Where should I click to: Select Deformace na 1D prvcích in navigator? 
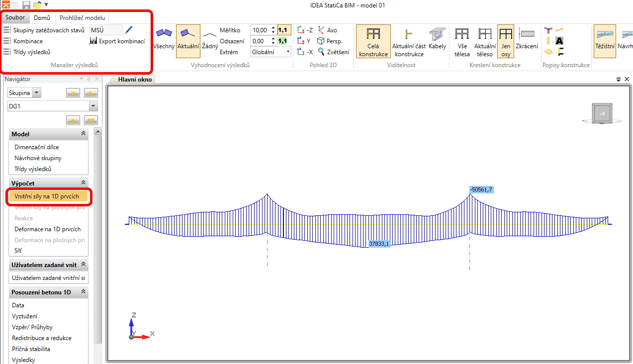point(47,229)
